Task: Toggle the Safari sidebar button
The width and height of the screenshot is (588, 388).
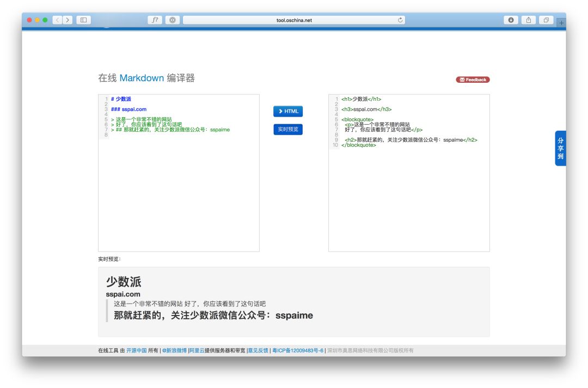Action: pyautogui.click(x=84, y=20)
